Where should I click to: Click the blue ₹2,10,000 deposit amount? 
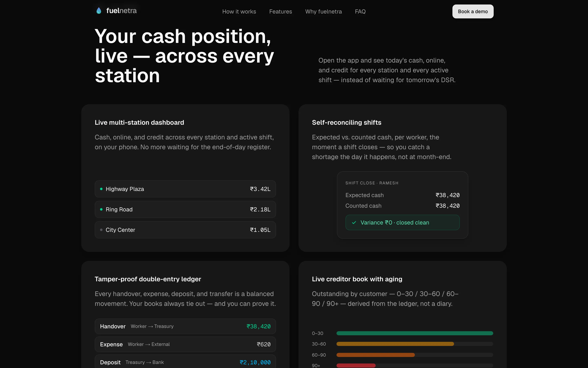coord(255,362)
